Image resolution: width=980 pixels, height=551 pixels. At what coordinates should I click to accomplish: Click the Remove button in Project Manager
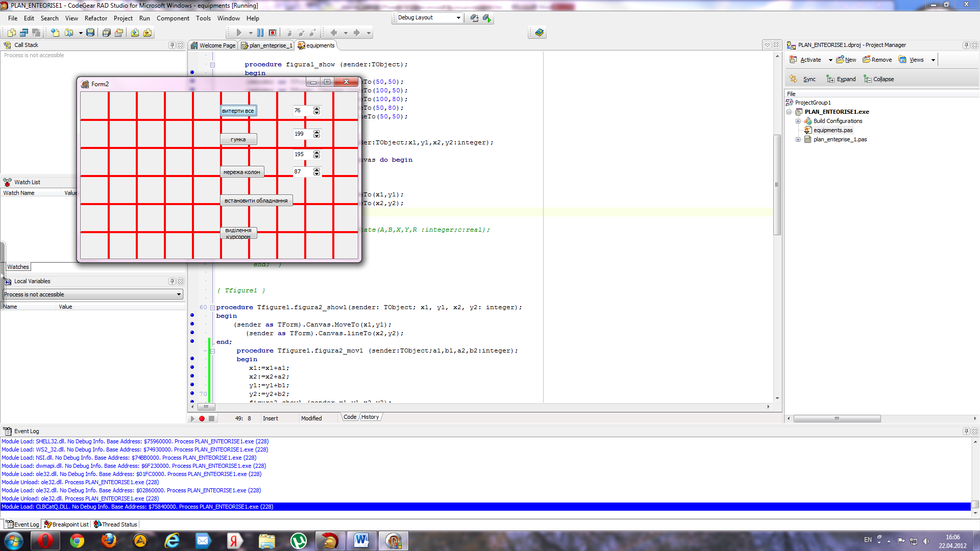877,60
